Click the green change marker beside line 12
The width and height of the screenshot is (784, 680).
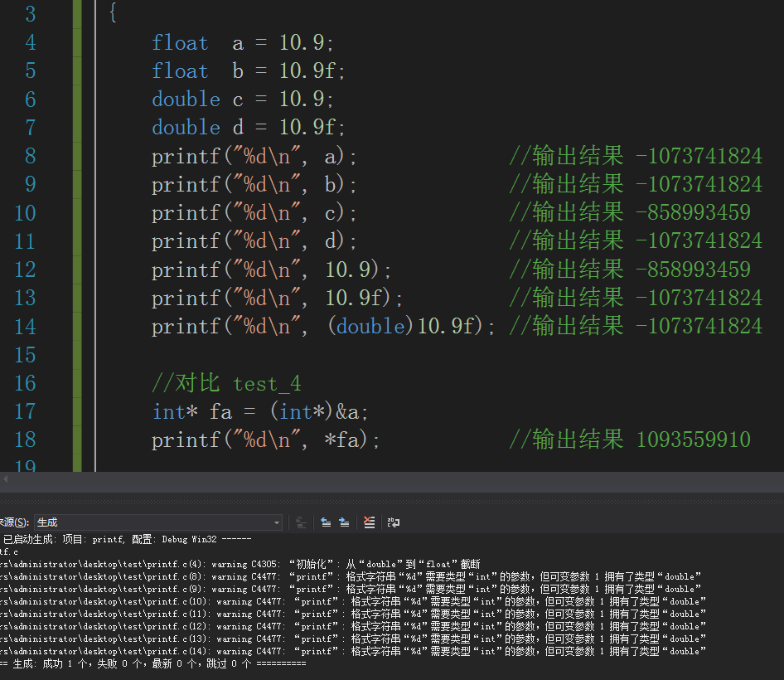point(77,270)
